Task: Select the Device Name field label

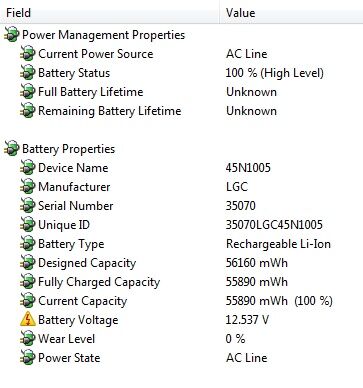Action: tap(73, 168)
